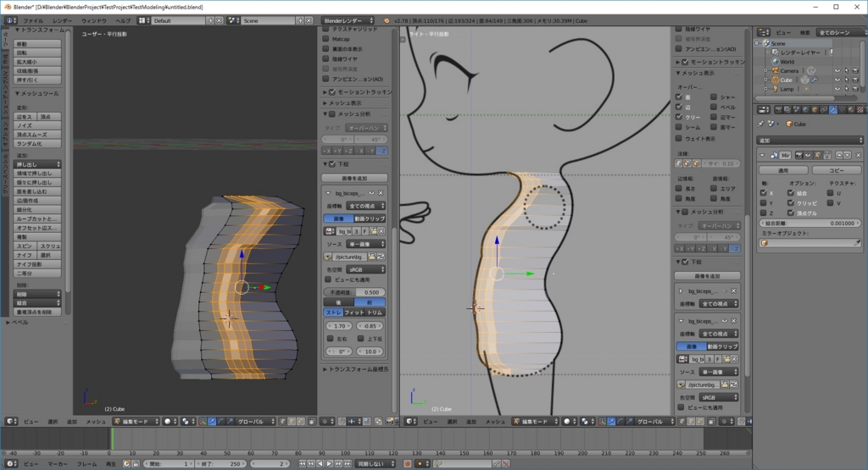The width and height of the screenshot is (868, 470).
Task: Show face normals in mesh display
Action: point(697,163)
